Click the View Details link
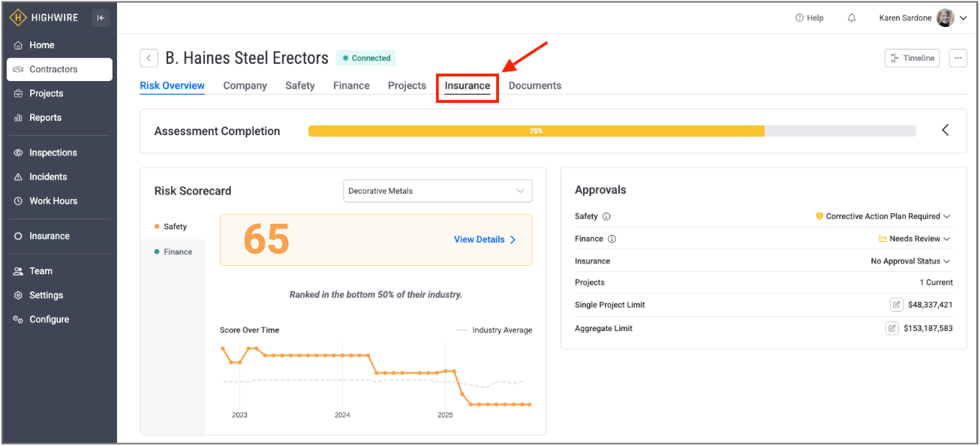The image size is (980, 446). 485,240
